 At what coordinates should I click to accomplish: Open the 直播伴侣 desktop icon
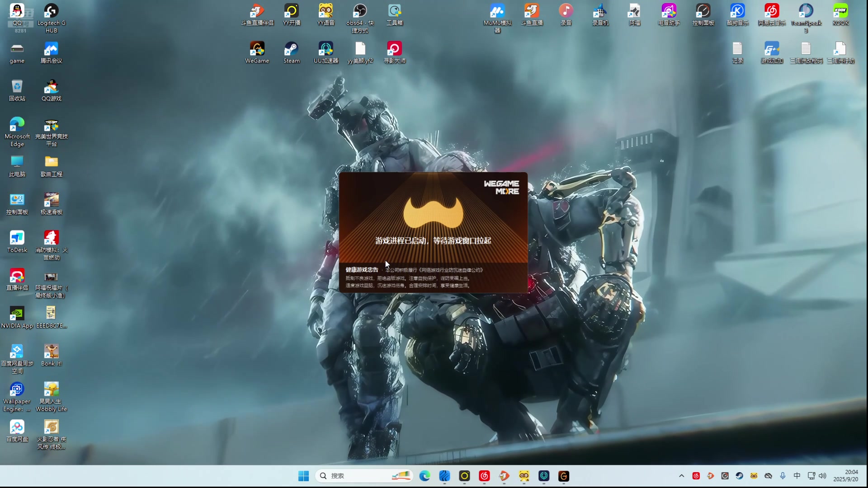tap(17, 280)
